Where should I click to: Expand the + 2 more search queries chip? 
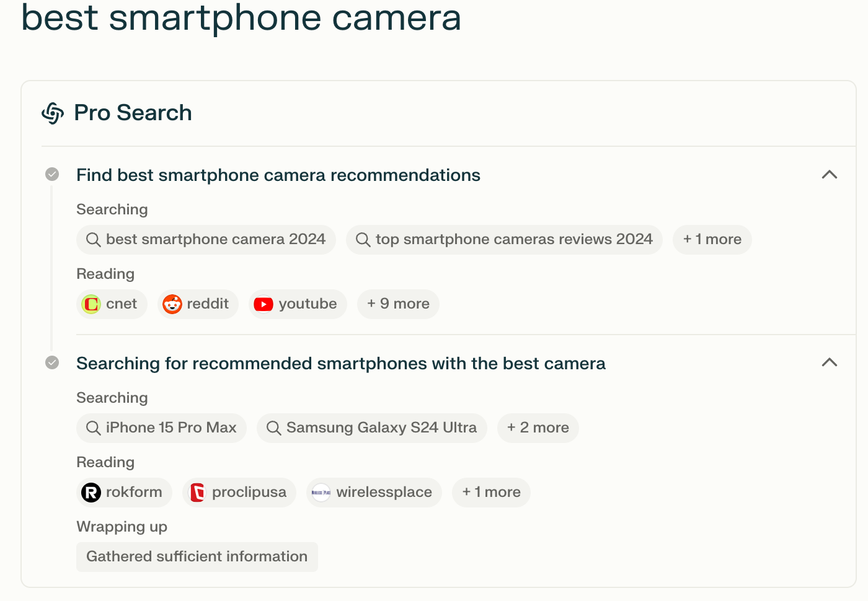click(x=538, y=428)
